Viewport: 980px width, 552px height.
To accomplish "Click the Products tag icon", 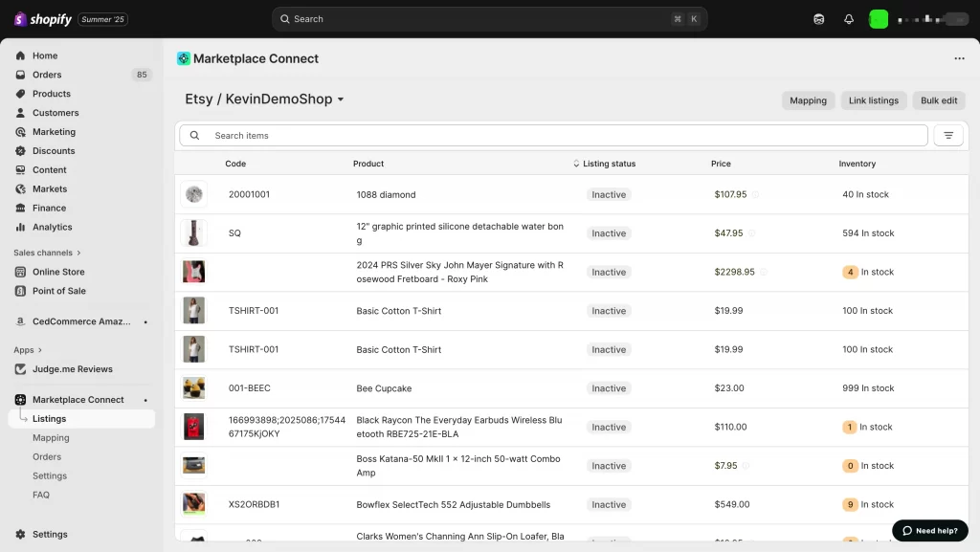I will click(x=21, y=94).
